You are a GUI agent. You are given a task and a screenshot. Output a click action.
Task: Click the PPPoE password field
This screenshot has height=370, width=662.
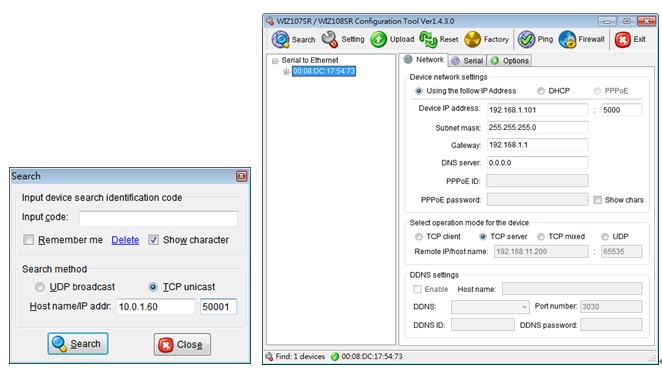pos(537,199)
